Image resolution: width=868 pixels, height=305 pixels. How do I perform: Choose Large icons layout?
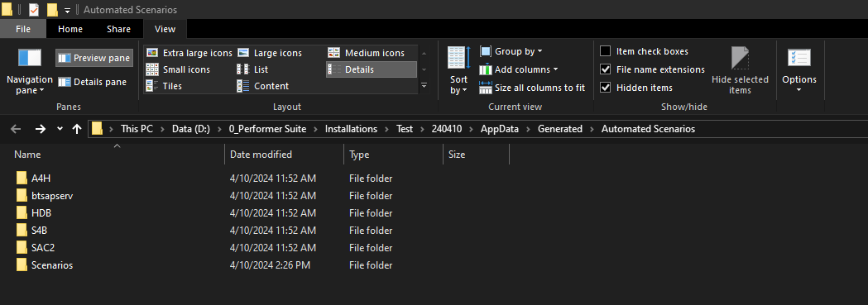pyautogui.click(x=270, y=53)
